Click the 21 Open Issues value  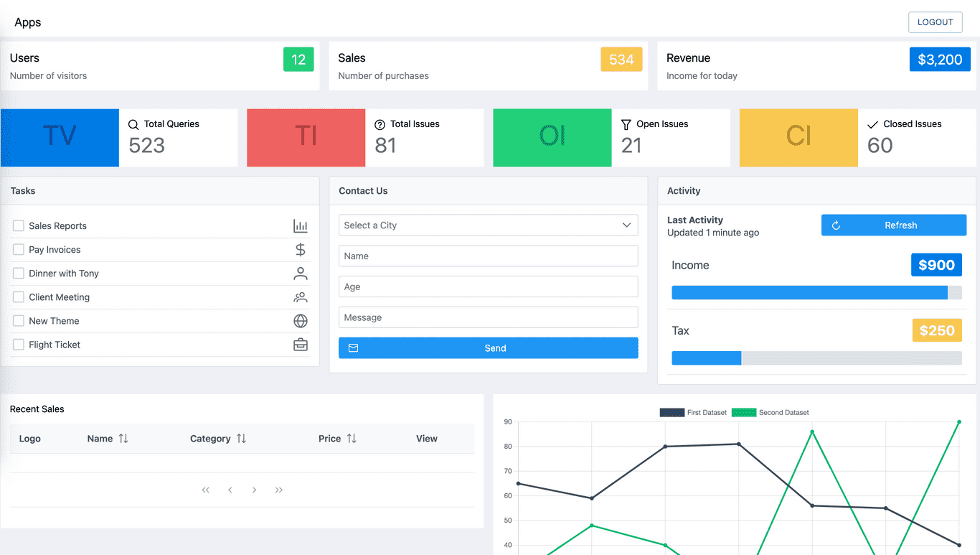click(x=631, y=146)
